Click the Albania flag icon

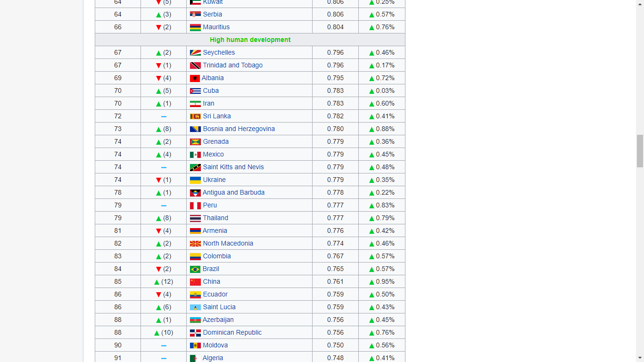(x=195, y=78)
